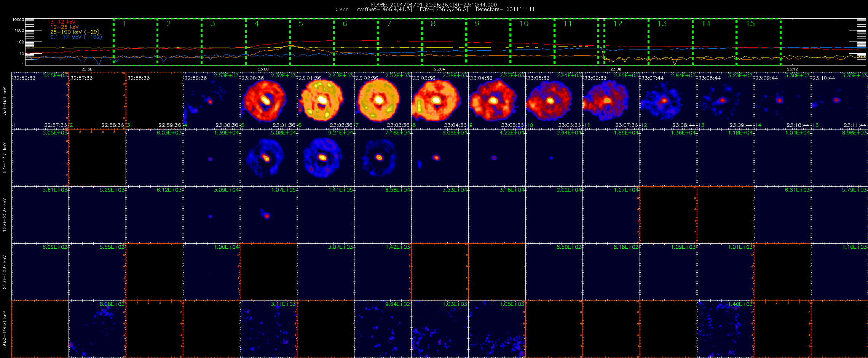Click the yellow '25-100 keV (-29)' legend entry
Screen dimensions: 868x358
(75, 32)
